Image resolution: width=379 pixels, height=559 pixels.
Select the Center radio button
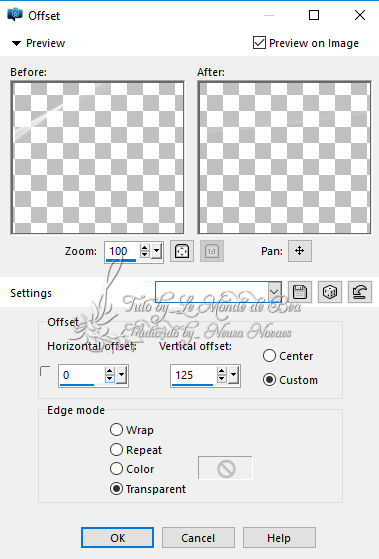click(x=269, y=355)
